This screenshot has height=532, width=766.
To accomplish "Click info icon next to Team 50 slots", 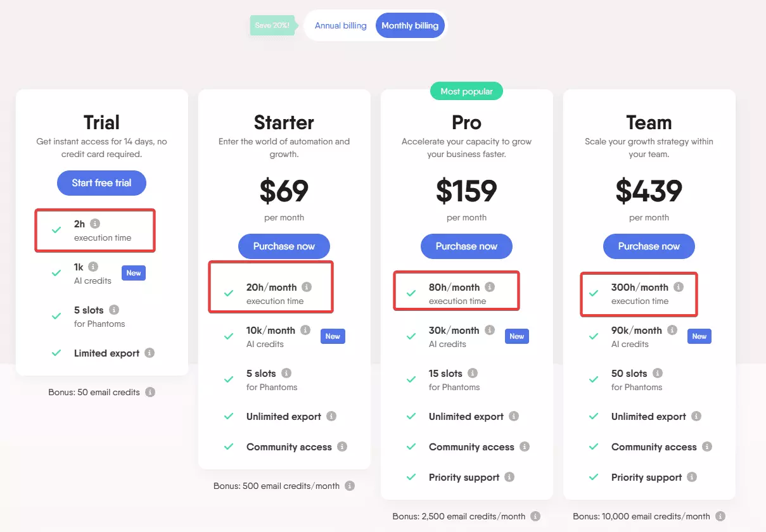I will coord(658,373).
